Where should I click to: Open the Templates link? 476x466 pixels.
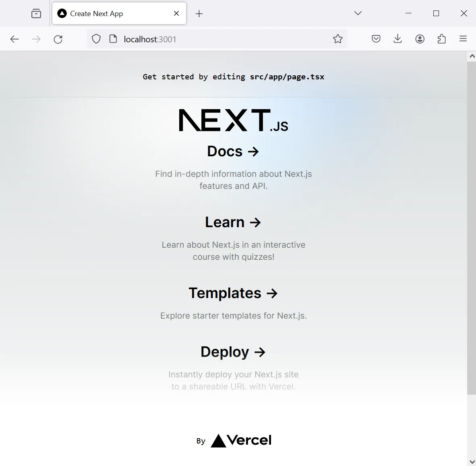(x=233, y=293)
